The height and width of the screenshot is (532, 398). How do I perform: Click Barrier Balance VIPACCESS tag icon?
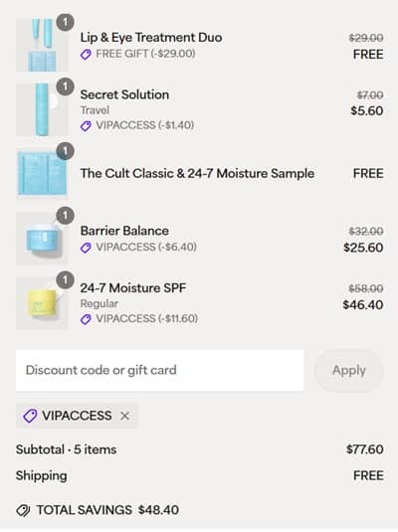(x=86, y=248)
